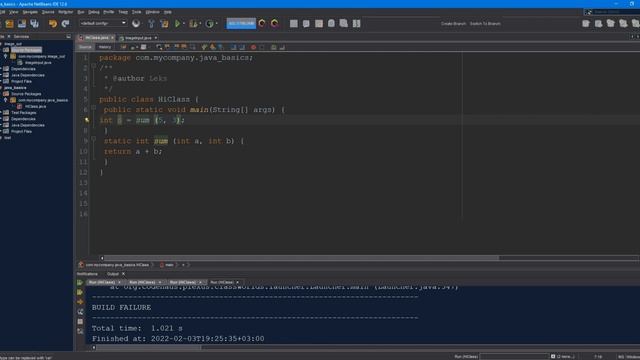Click the second profiler circle icon after memory bar
Screen dimensions: 640x360
tap(275, 24)
